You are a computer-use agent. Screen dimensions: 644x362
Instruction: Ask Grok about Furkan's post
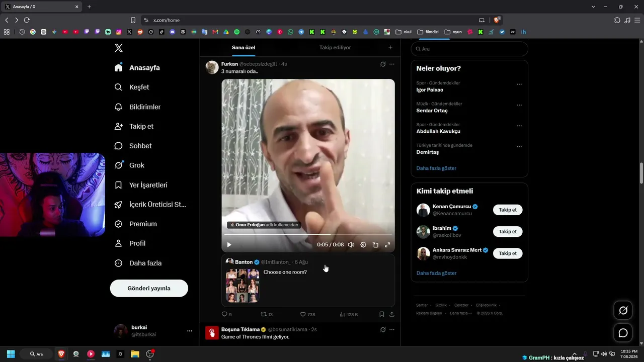383,64
